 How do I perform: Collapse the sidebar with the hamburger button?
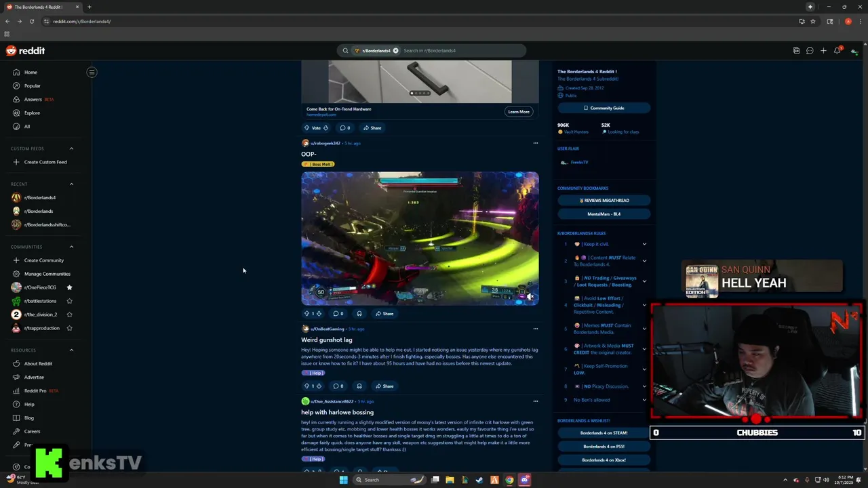(92, 72)
